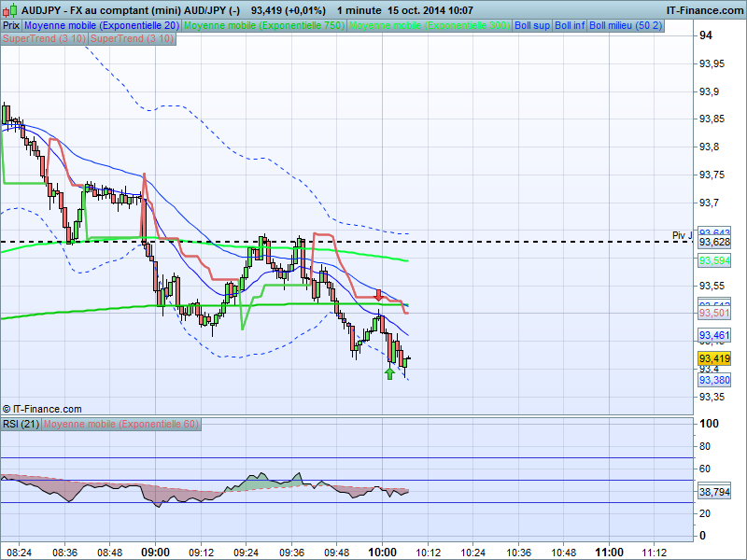This screenshot has width=747, height=560.
Task: Open Moyenne mobile (Exponentielle 300) indicator label
Action: pos(430,26)
